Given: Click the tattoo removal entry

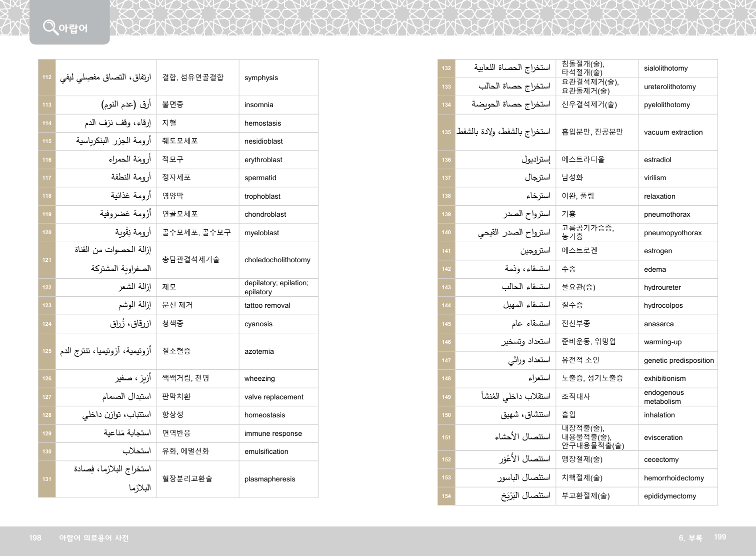Looking at the screenshot, I should (x=267, y=305).
